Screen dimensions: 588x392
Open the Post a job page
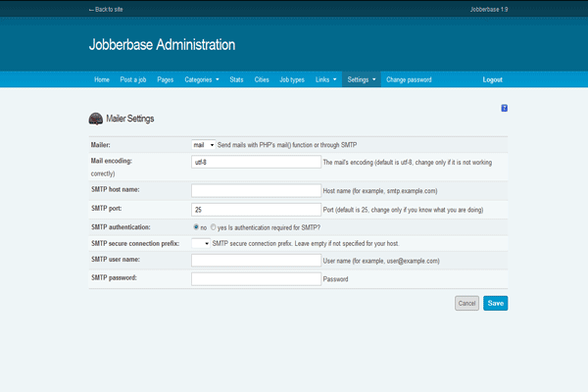point(133,79)
